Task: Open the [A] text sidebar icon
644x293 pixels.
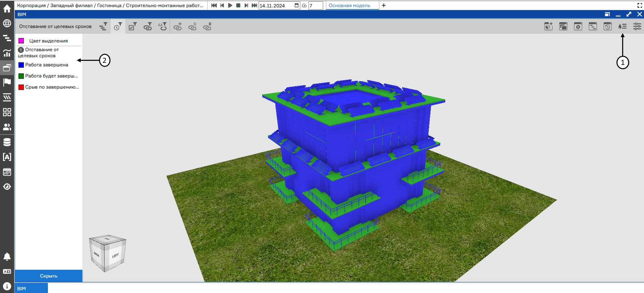Action: [x=7, y=157]
